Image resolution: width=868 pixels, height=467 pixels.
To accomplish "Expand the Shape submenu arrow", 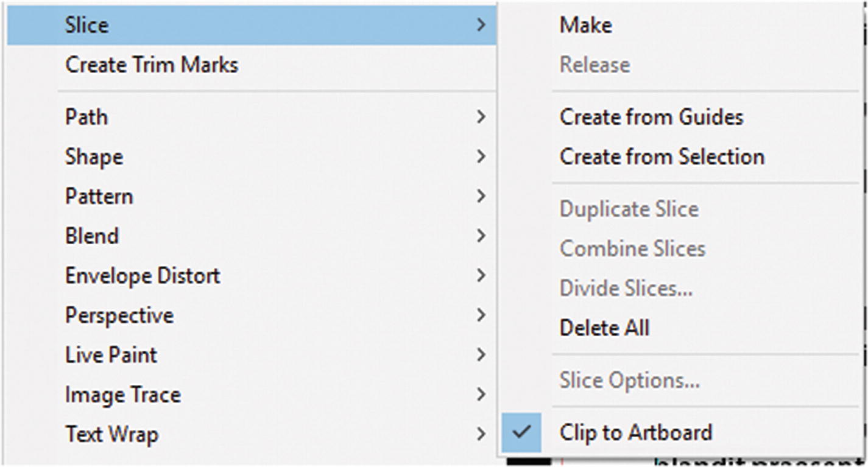I will (x=481, y=156).
